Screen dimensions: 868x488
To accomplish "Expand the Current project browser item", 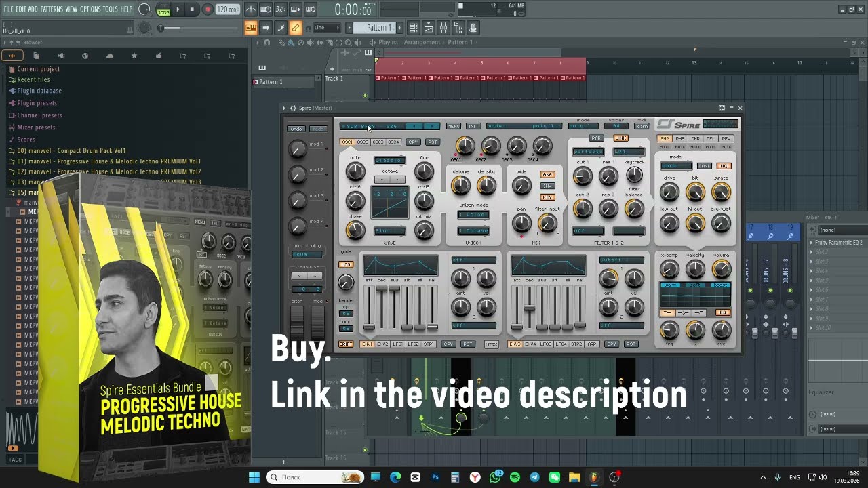I will click(38, 69).
